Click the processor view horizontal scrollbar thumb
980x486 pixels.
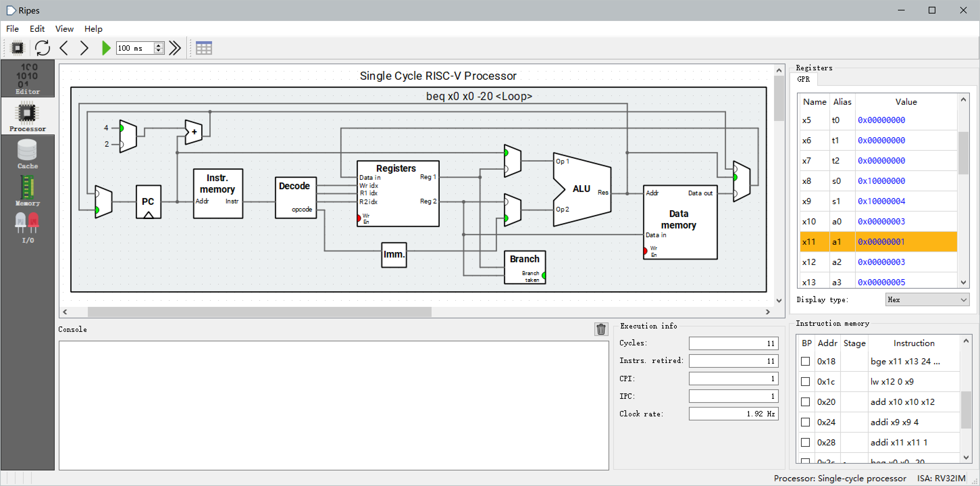pos(259,312)
